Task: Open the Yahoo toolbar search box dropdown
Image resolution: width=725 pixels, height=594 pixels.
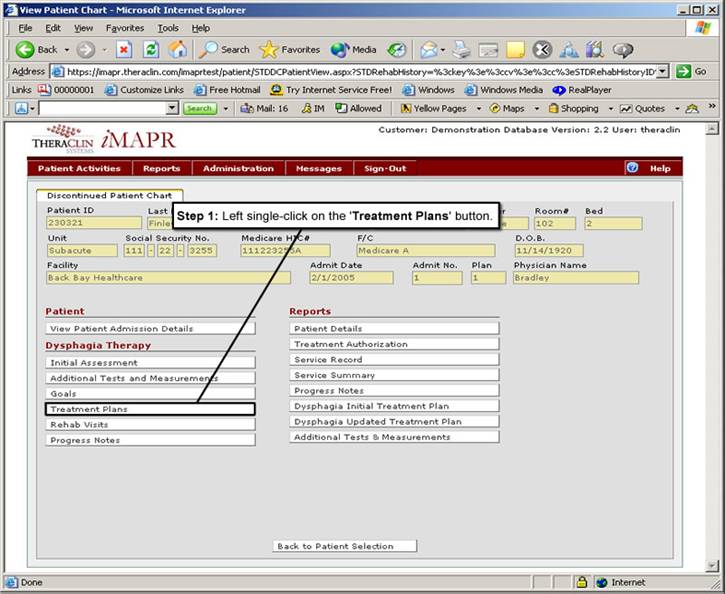Action: click(x=172, y=108)
